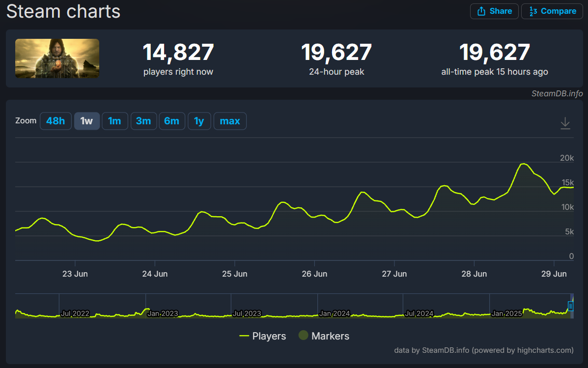Click the 25 Jun axis label
The width and height of the screenshot is (588, 368).
click(235, 274)
